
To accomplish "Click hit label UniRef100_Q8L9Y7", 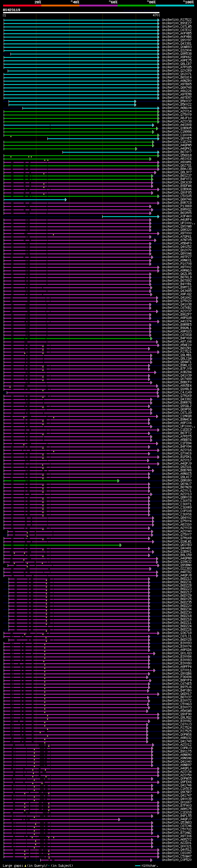I will click(x=177, y=172).
